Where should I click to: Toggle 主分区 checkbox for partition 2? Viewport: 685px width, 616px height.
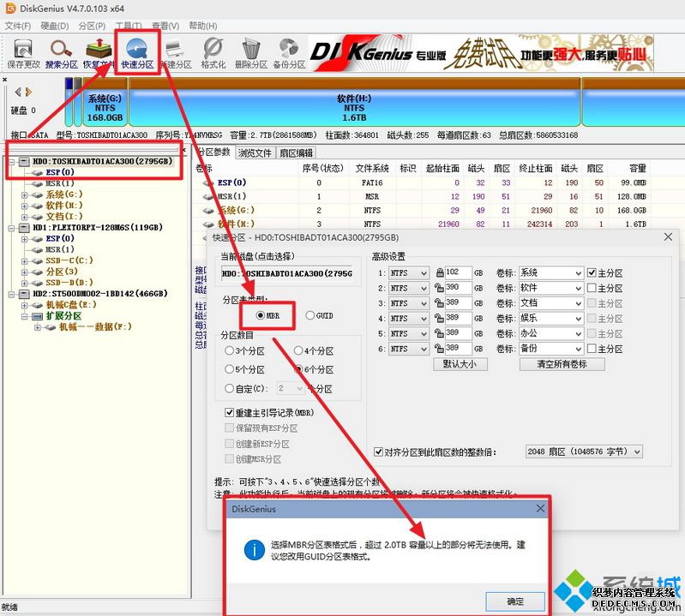tap(592, 288)
